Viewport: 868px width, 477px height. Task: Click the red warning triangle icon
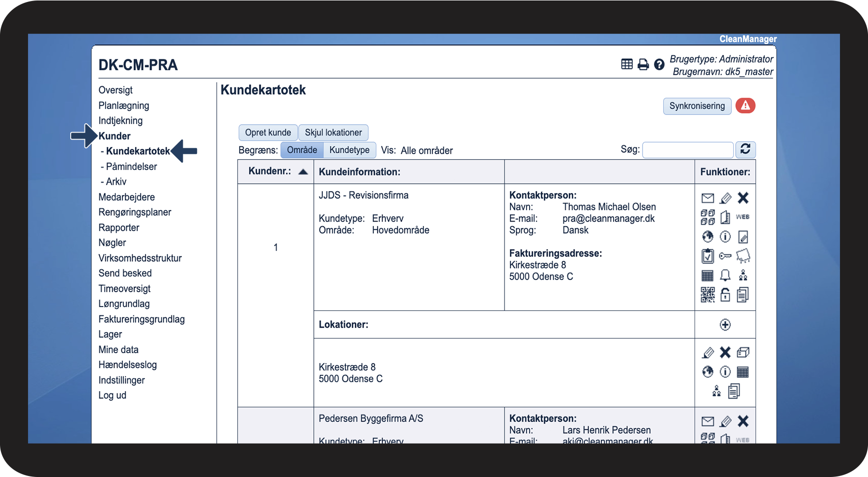click(x=745, y=106)
